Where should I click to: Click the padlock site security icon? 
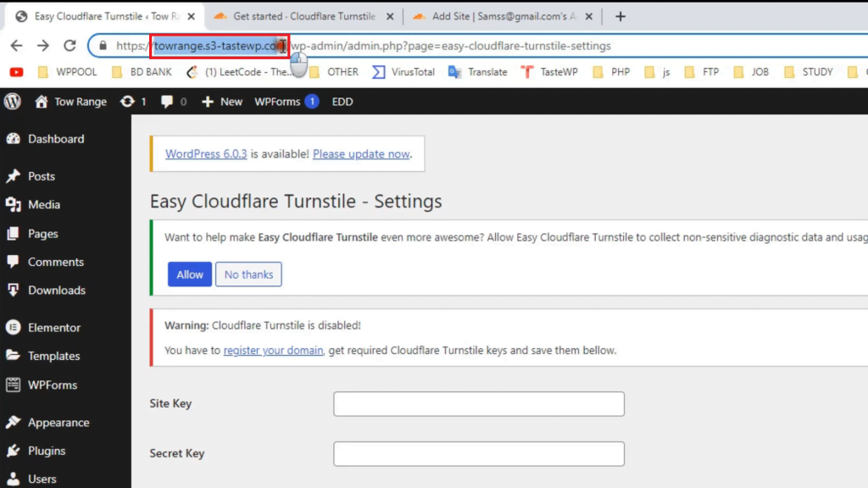[x=103, y=46]
